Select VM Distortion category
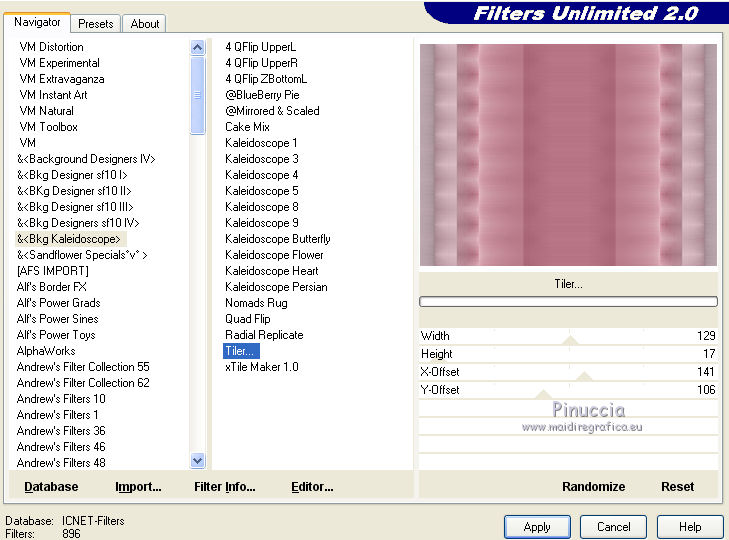 tap(52, 47)
